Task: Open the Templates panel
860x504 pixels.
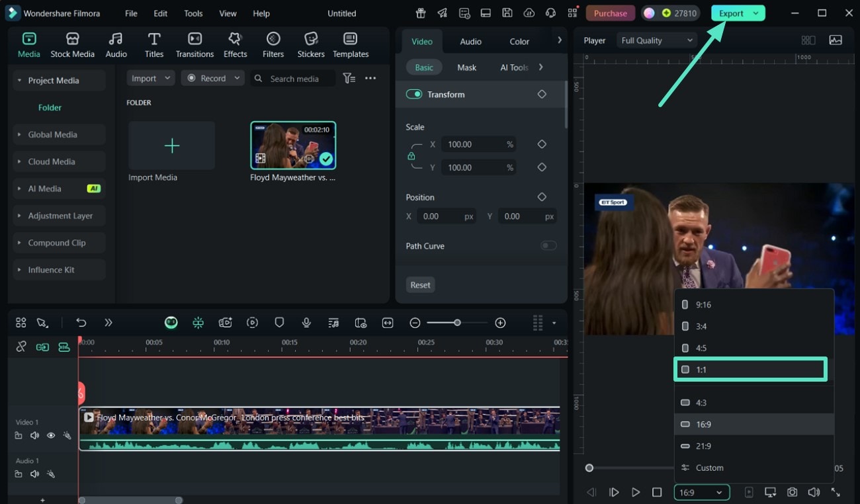Action: point(351,46)
